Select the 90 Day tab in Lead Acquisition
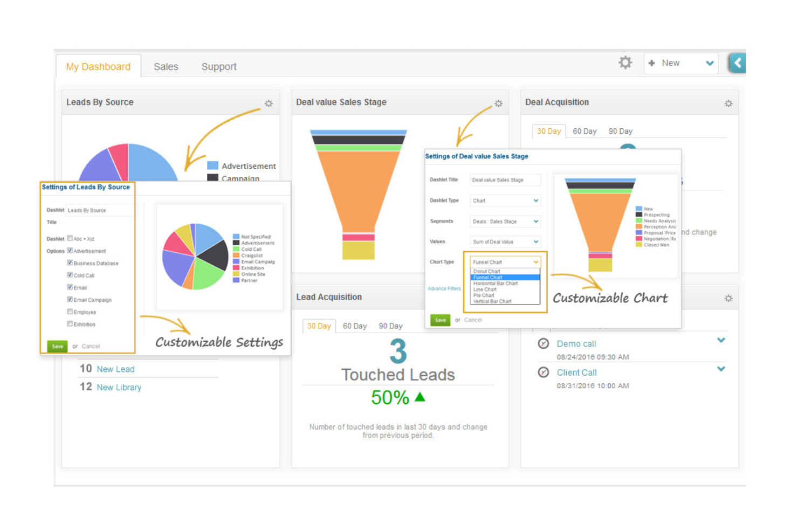 tap(390, 326)
